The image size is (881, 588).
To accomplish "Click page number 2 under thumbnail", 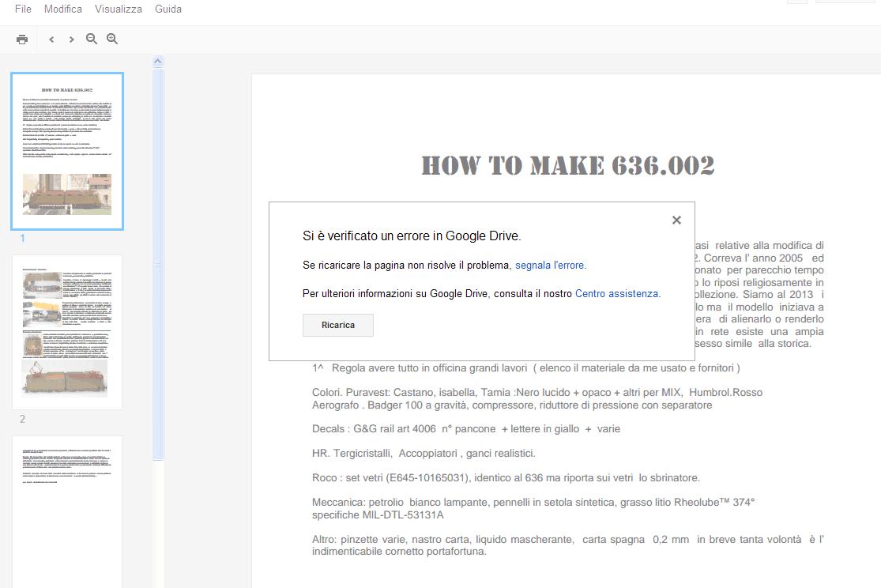I will (x=22, y=420).
